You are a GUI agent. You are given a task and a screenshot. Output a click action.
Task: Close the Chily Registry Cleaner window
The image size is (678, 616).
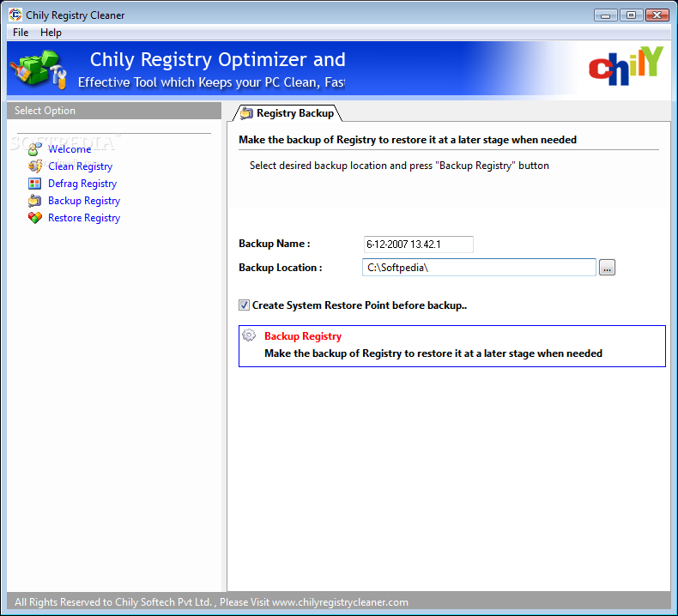click(657, 15)
